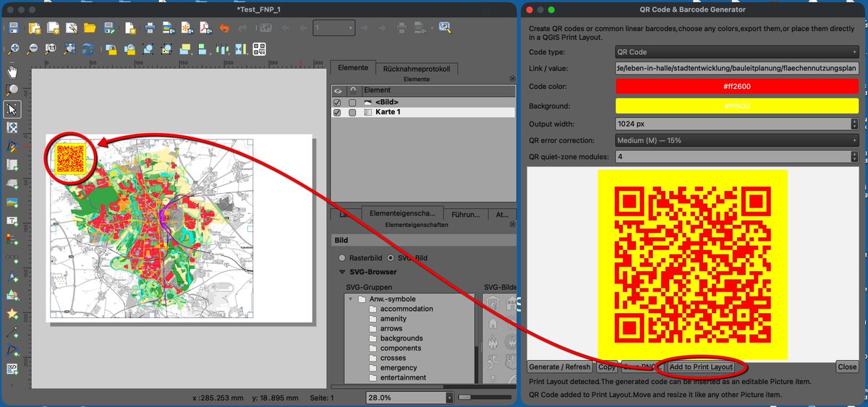Select the Add north arrow tool
Viewport: 868px width, 407px height.
tap(12, 277)
